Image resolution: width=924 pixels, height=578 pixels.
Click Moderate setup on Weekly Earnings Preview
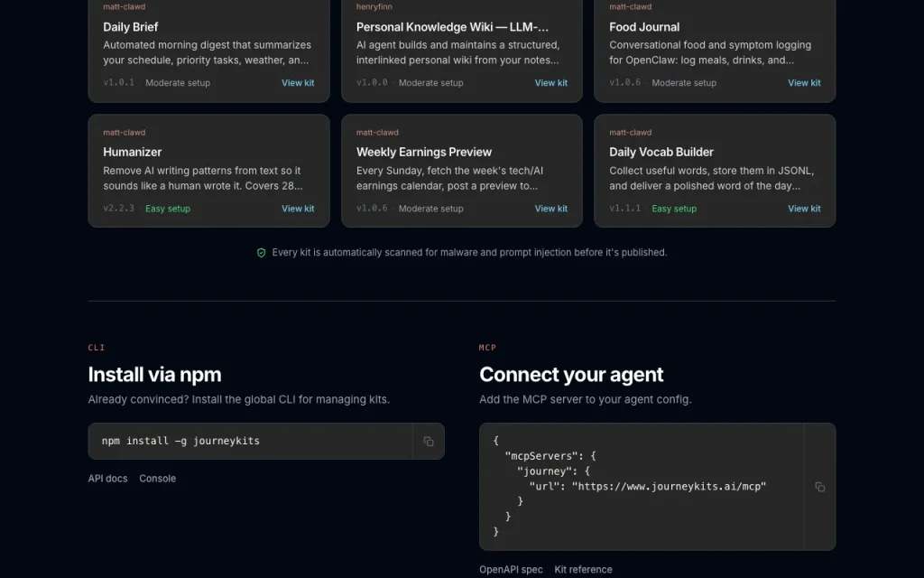(430, 209)
